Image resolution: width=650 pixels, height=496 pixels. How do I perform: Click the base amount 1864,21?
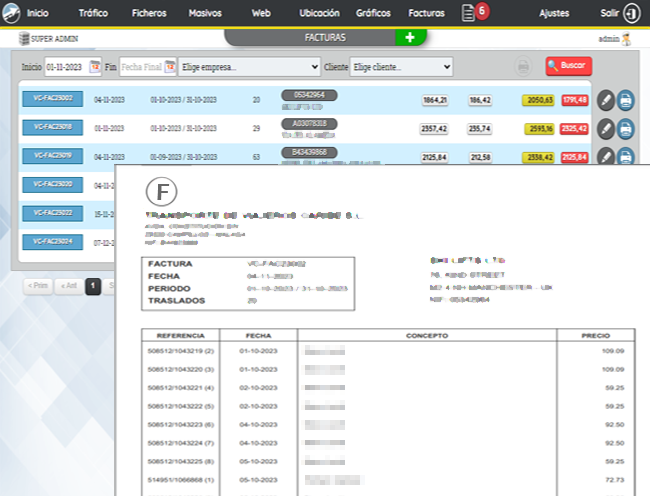[435, 100]
